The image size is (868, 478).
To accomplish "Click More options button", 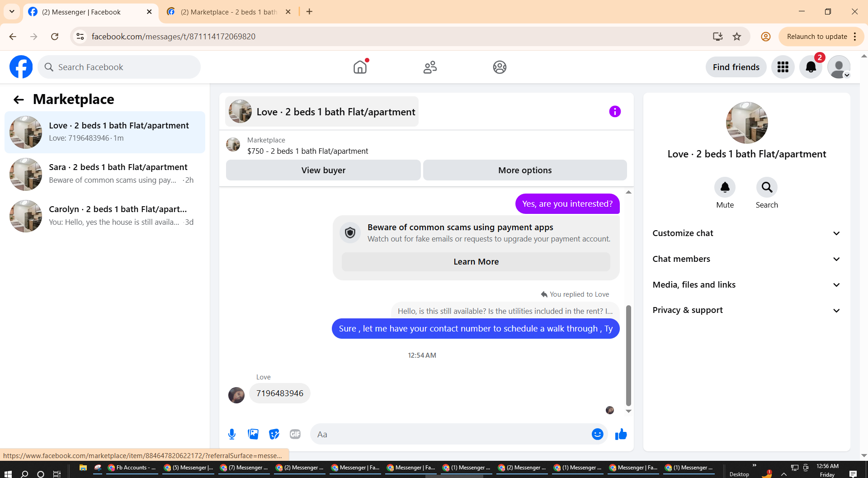I will 525,170.
